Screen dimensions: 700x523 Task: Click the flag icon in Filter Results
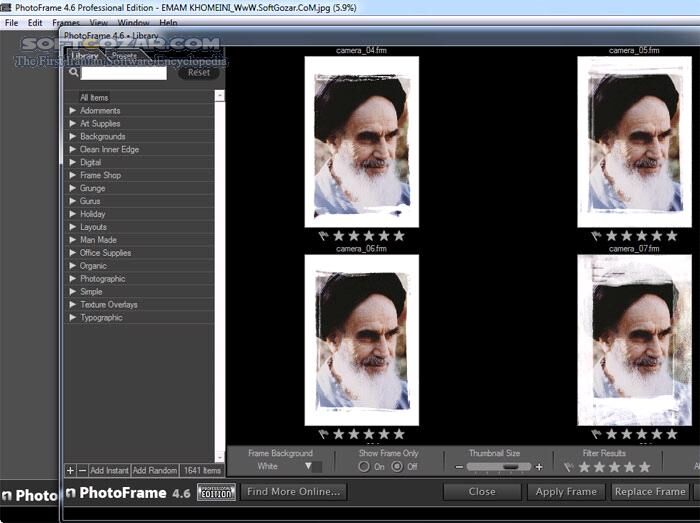[569, 467]
